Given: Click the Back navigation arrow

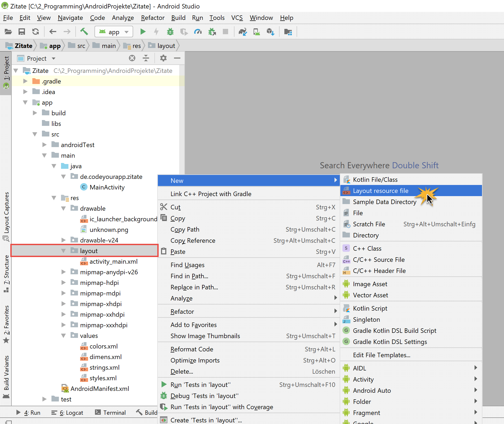Looking at the screenshot, I should pos(53,32).
